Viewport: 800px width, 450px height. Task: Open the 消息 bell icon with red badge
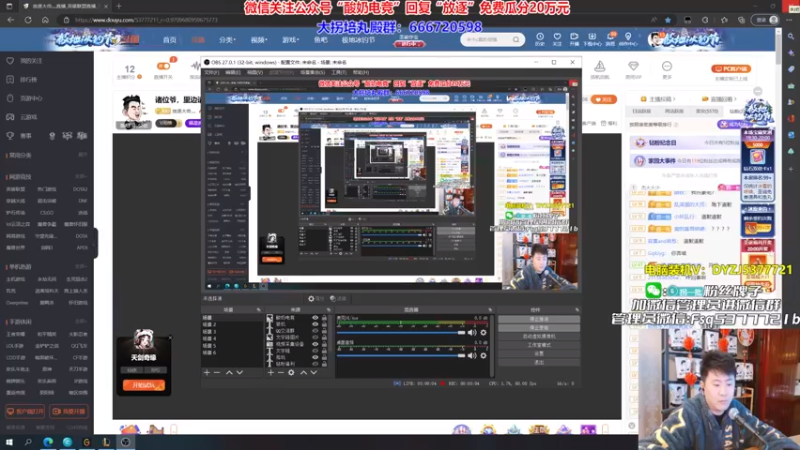(611, 39)
